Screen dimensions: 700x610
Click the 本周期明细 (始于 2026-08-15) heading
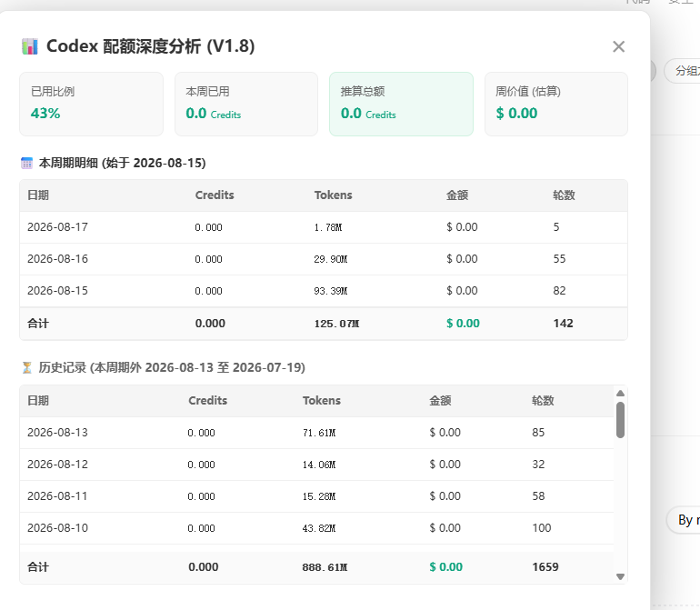[123, 163]
